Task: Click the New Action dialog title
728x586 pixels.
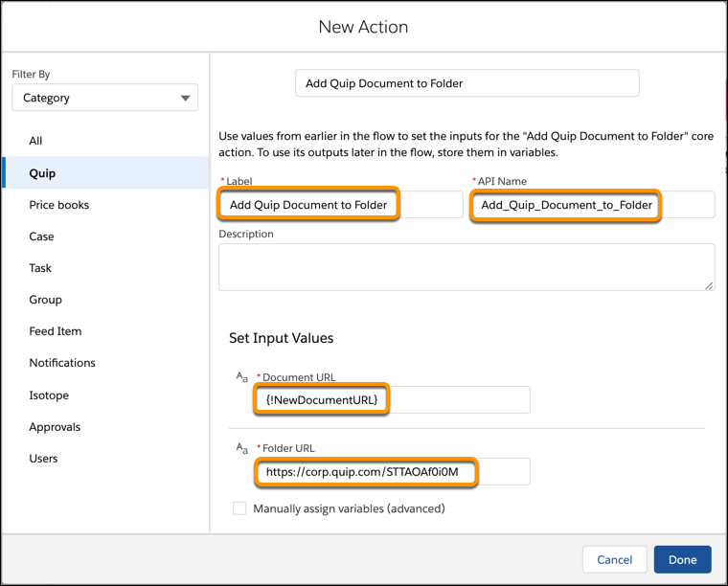Action: [364, 27]
